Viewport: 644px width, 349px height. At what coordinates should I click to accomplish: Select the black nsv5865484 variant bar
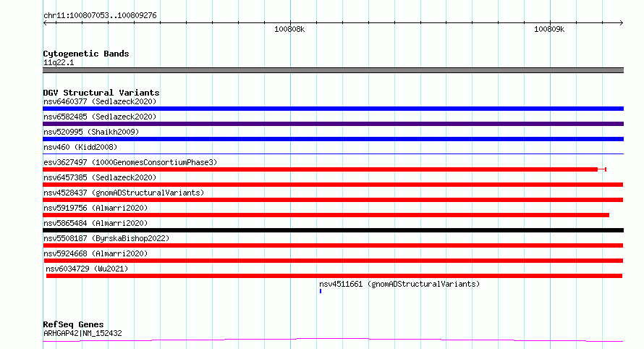(333, 230)
